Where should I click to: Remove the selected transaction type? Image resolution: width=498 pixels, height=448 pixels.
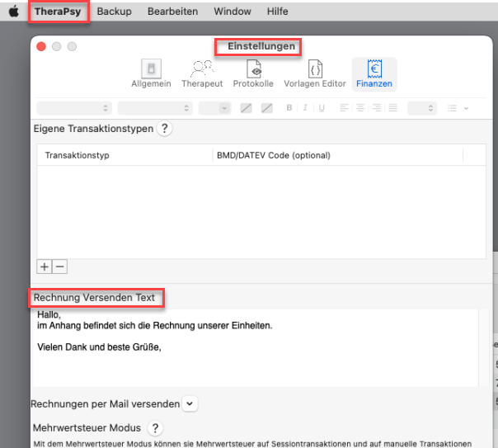coord(59,266)
